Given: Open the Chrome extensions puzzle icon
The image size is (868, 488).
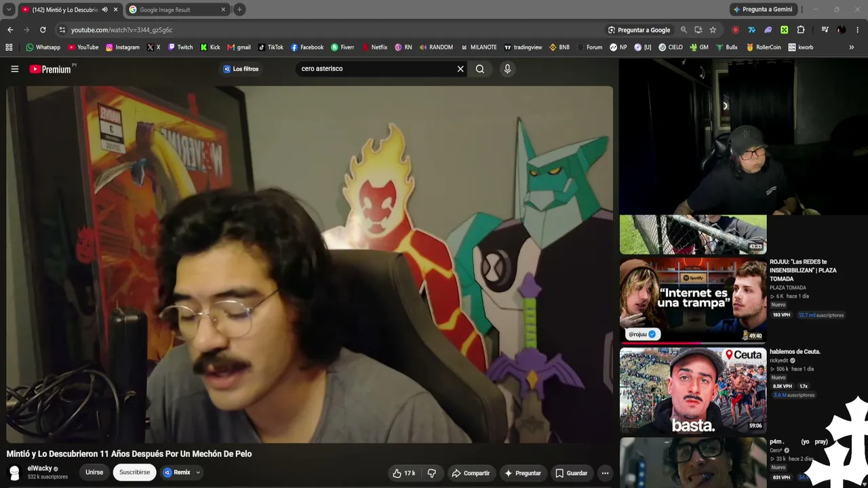Looking at the screenshot, I should point(801,30).
